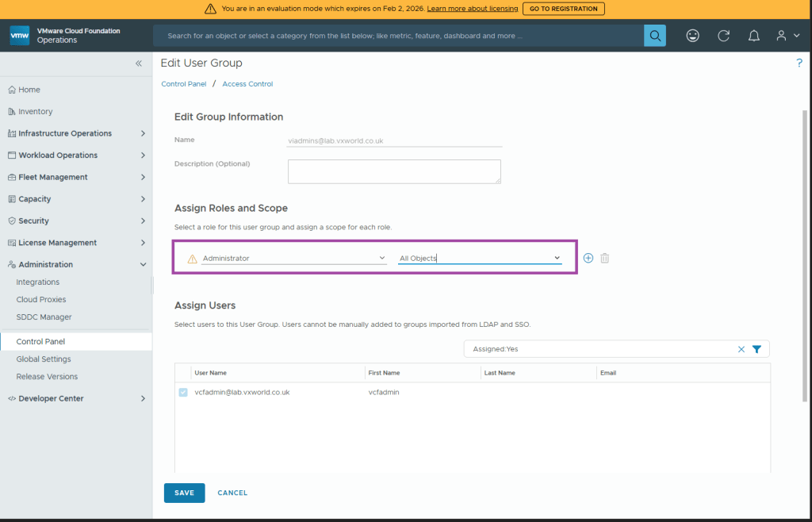Delete the Administrator role row
This screenshot has height=522, width=812.
click(x=605, y=258)
